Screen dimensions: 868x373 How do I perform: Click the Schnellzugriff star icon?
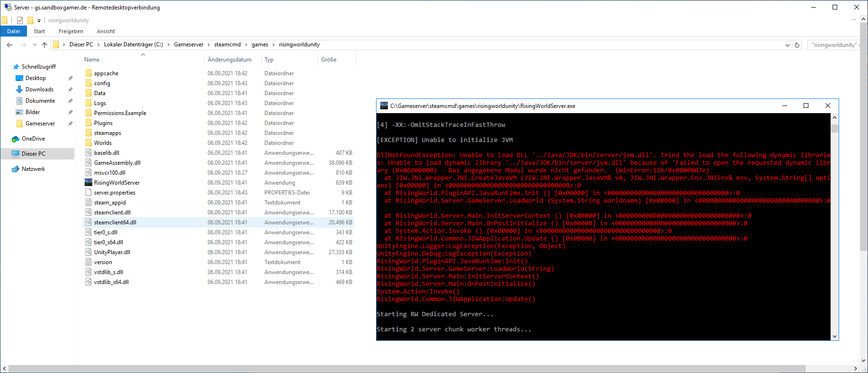click(x=16, y=67)
